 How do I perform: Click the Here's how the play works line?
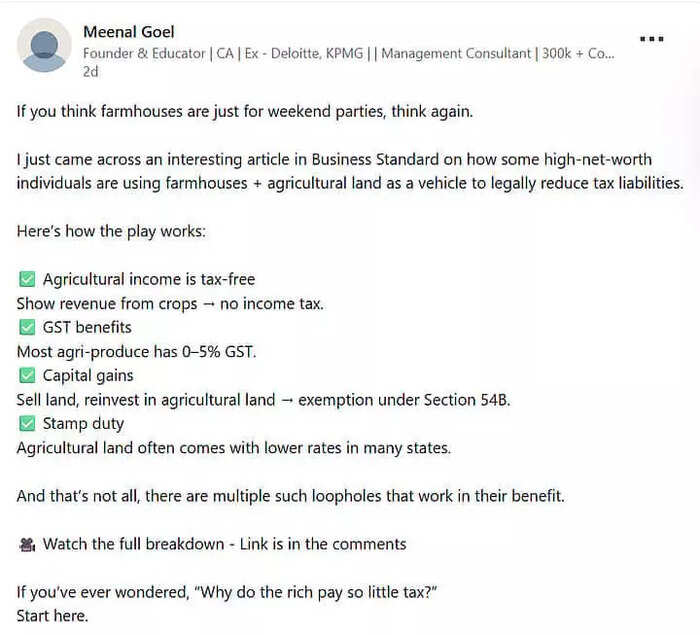(x=111, y=231)
